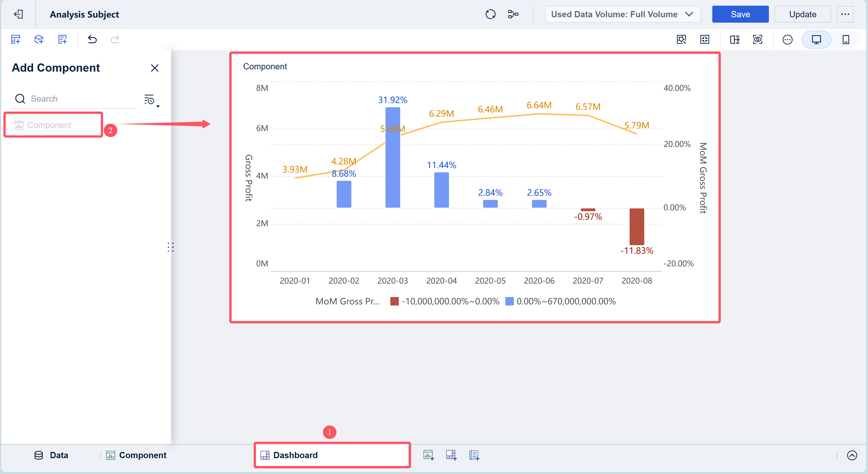868x474 pixels.
Task: Click the MoM Gross Pr... legend title
Action: pyautogui.click(x=347, y=301)
